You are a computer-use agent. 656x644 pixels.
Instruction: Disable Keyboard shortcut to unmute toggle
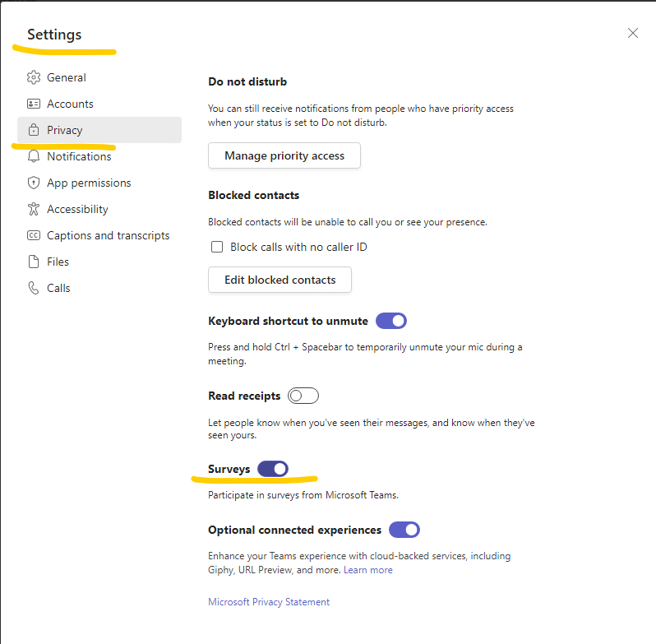pyautogui.click(x=391, y=321)
